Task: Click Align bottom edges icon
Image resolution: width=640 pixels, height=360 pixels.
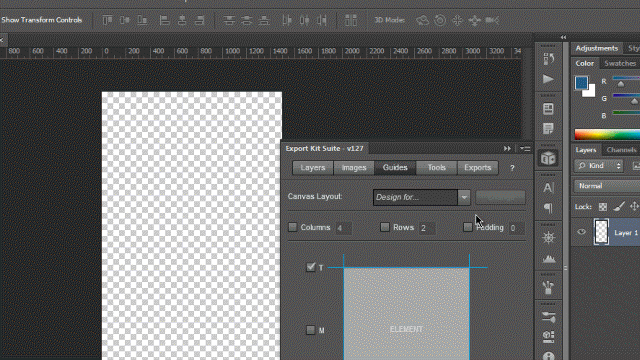Action: tap(142, 20)
